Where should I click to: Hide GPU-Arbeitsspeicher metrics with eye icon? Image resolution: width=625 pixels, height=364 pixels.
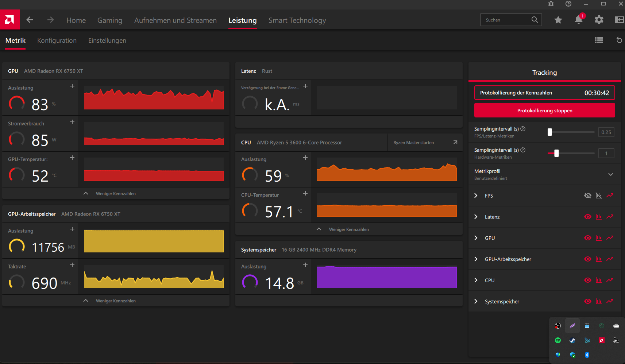[587, 259]
